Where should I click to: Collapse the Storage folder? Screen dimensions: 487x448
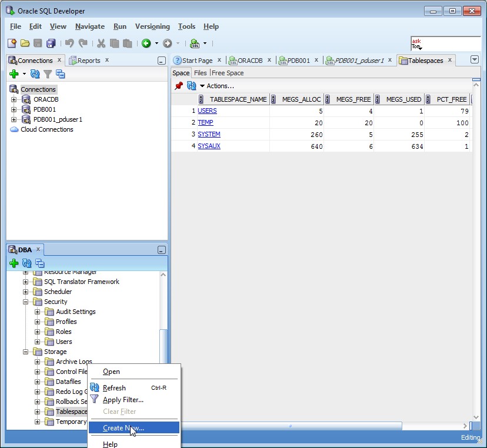tap(25, 352)
